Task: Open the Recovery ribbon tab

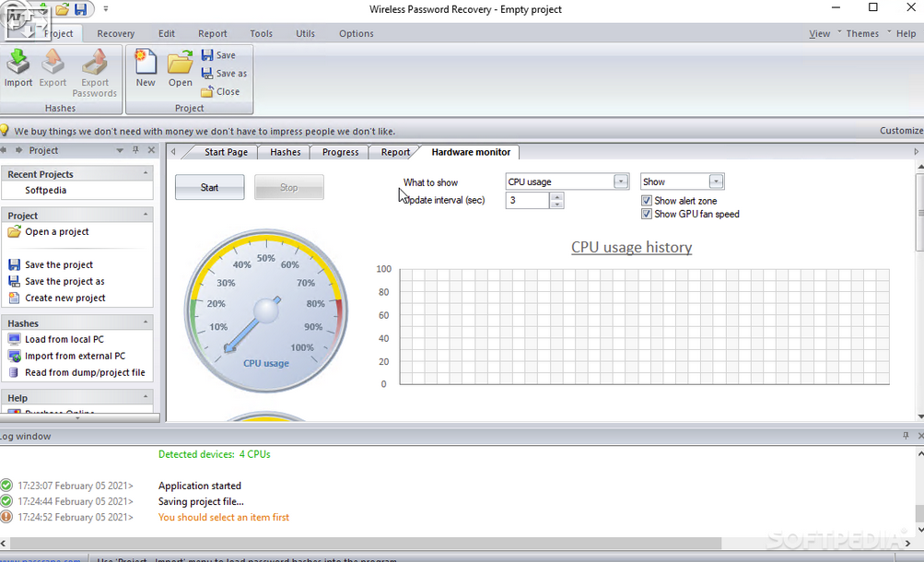Action: click(115, 33)
